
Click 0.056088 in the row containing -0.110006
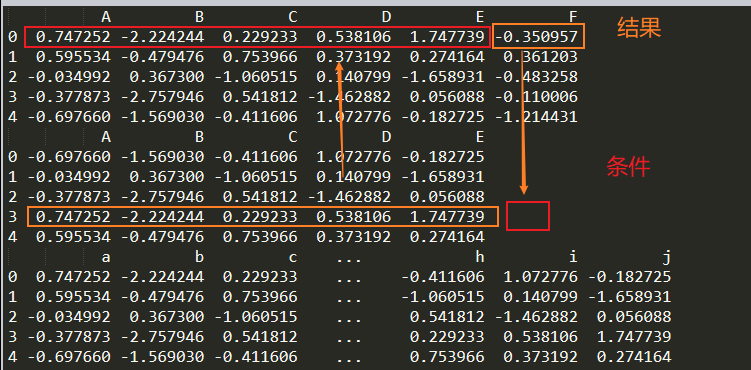(447, 97)
